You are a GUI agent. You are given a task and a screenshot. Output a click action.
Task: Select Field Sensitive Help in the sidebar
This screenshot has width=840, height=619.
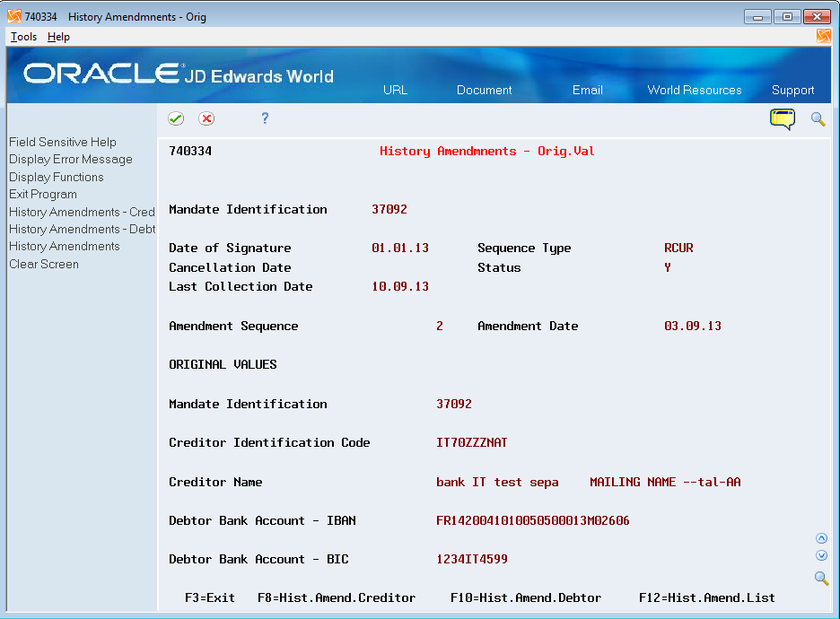(x=63, y=142)
